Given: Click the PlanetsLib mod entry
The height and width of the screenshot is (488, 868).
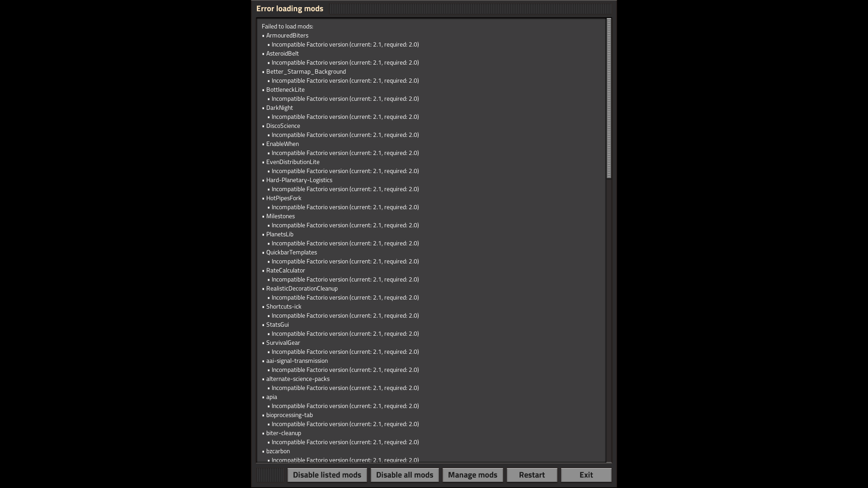Looking at the screenshot, I should coord(280,234).
